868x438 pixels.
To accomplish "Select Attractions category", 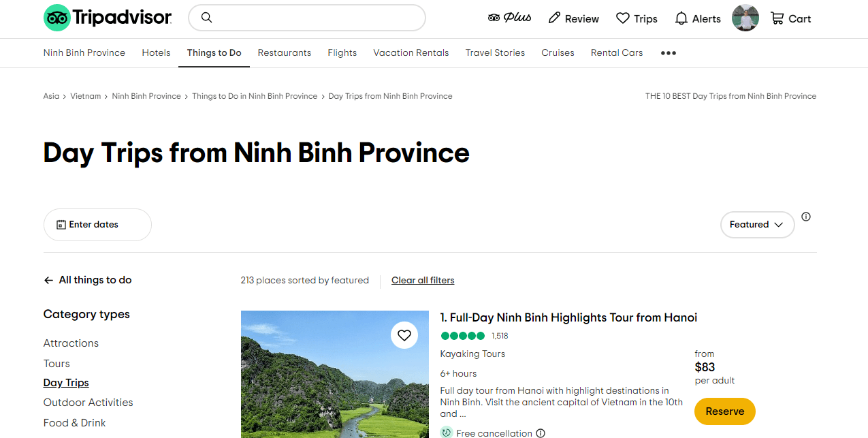I will 71,343.
